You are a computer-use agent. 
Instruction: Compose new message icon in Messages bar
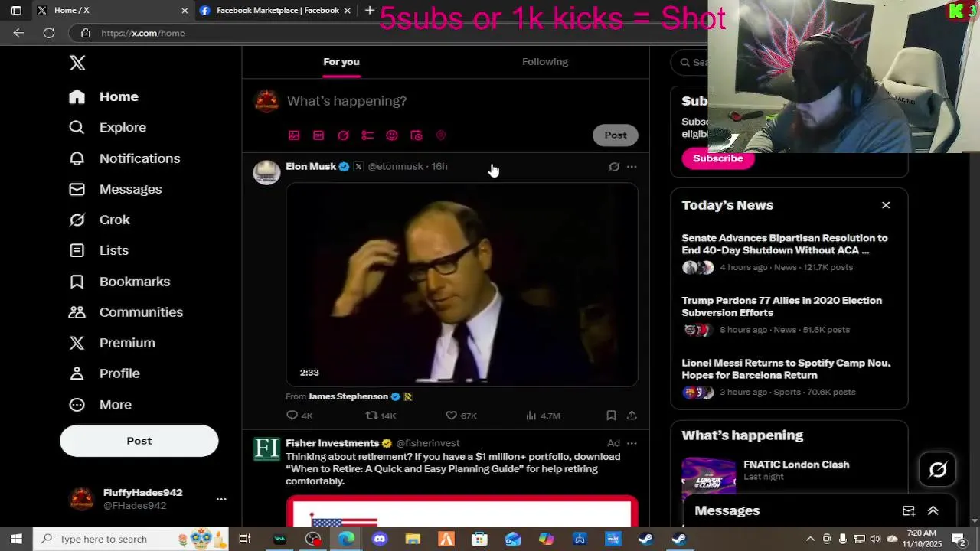point(909,511)
